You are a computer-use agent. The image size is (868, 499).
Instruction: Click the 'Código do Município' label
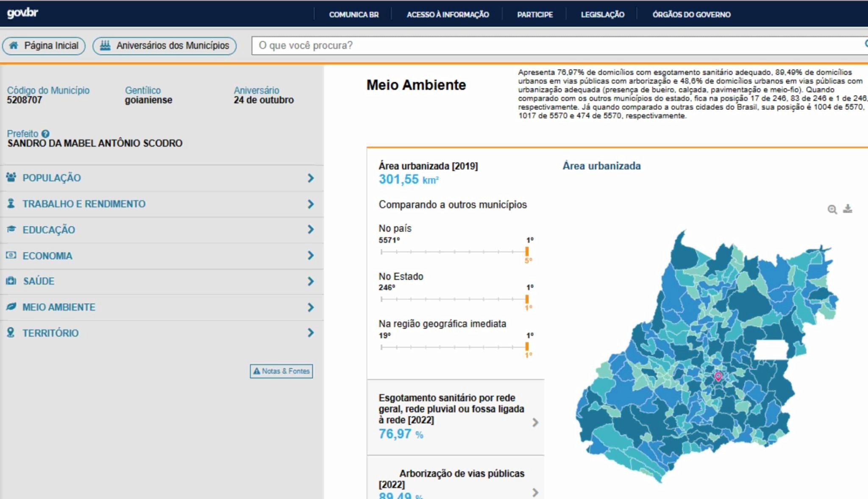click(48, 90)
